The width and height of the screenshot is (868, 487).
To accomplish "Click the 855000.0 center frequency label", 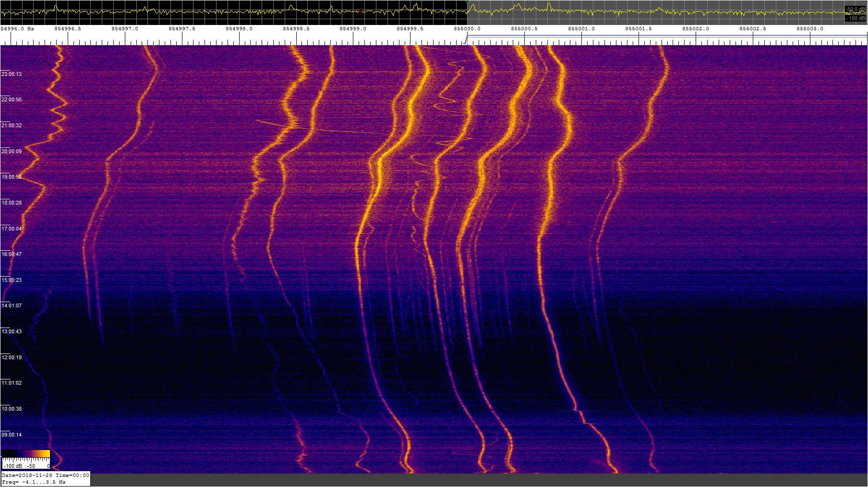I will pos(467,29).
